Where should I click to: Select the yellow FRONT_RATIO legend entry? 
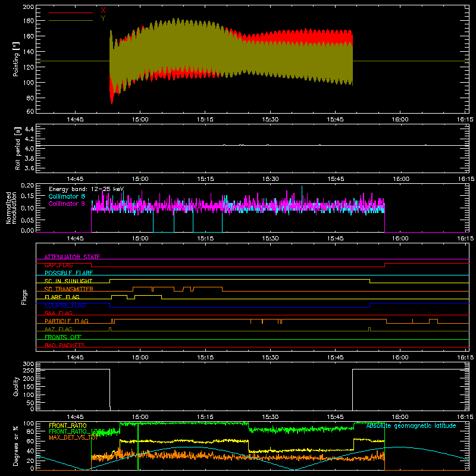click(68, 425)
